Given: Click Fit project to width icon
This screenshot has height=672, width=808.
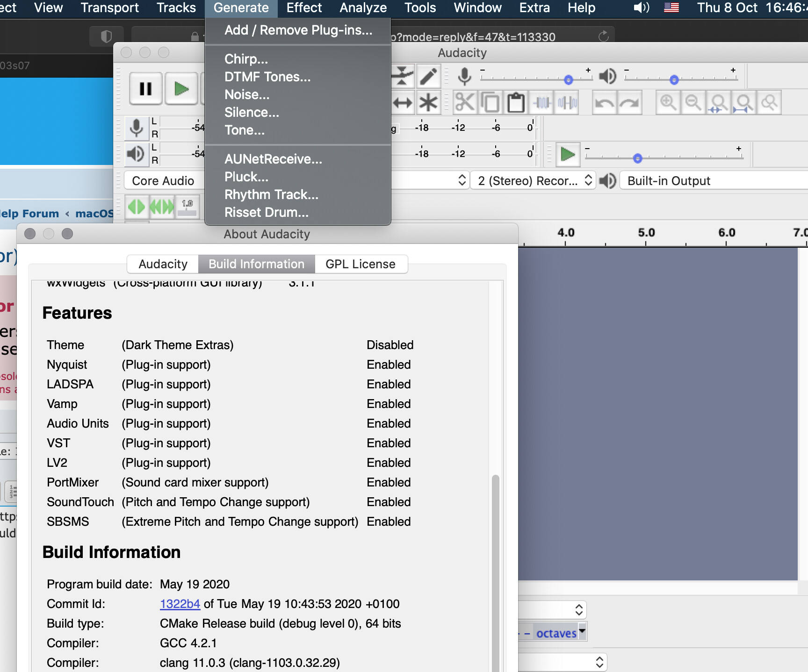Looking at the screenshot, I should coord(743,102).
